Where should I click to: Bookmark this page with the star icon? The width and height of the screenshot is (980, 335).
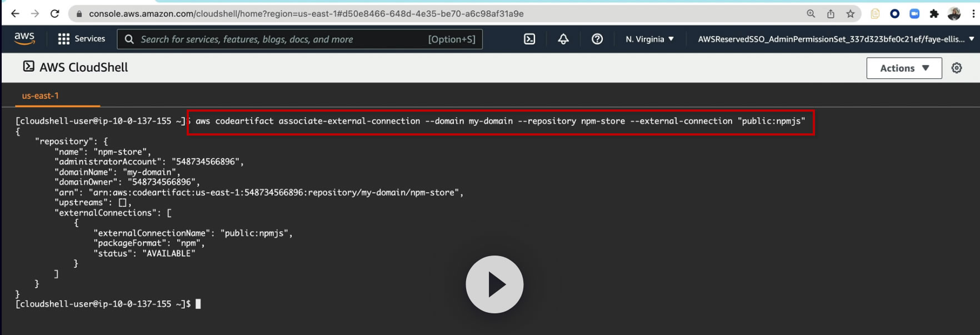click(851, 14)
